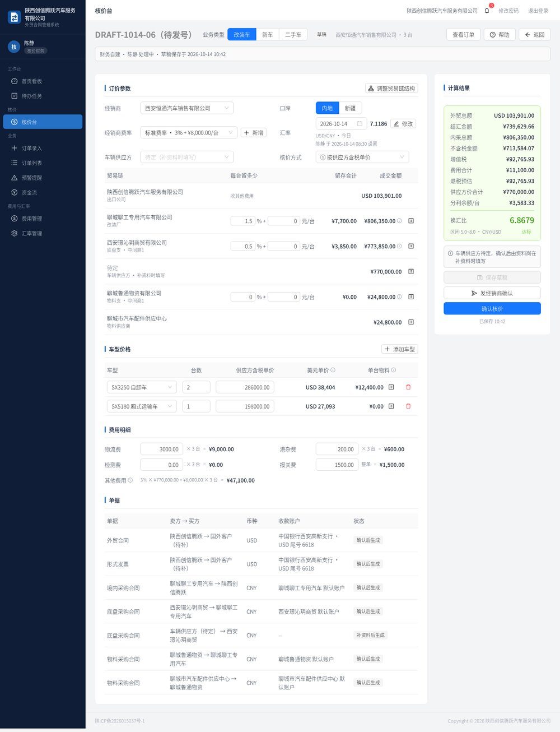Open detail icon for 西安璟沁玥商贸 row
Viewport: 560px width, 732px height.
[x=411, y=246]
